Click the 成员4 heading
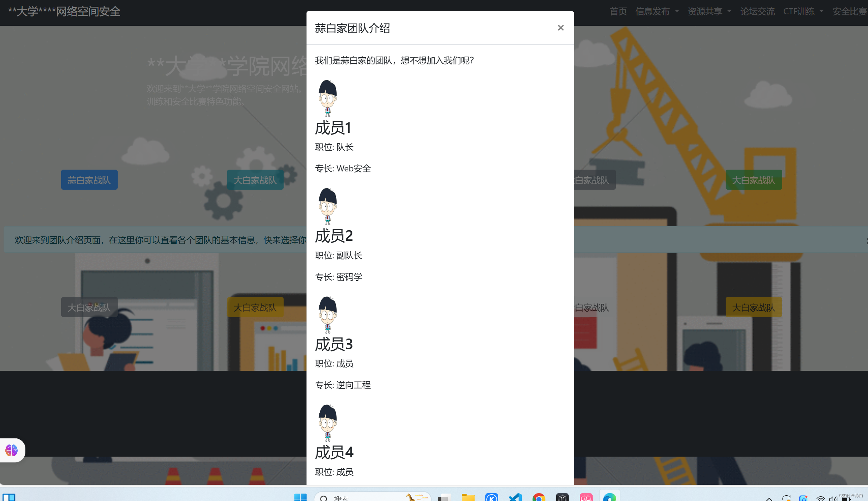868x501 pixels. tap(334, 452)
